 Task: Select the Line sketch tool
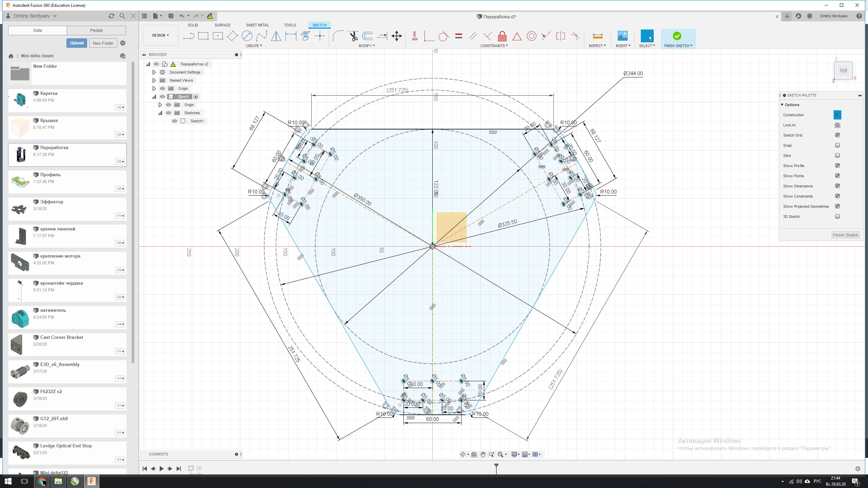[x=189, y=36]
